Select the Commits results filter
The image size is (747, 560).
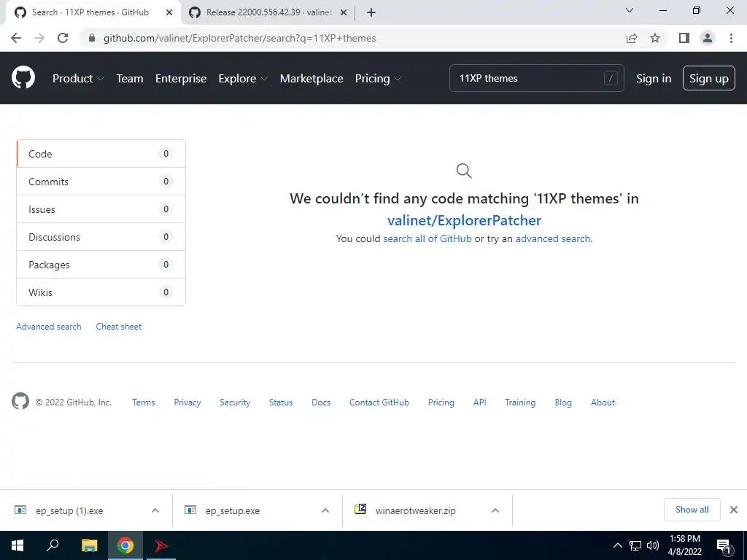[x=101, y=182]
